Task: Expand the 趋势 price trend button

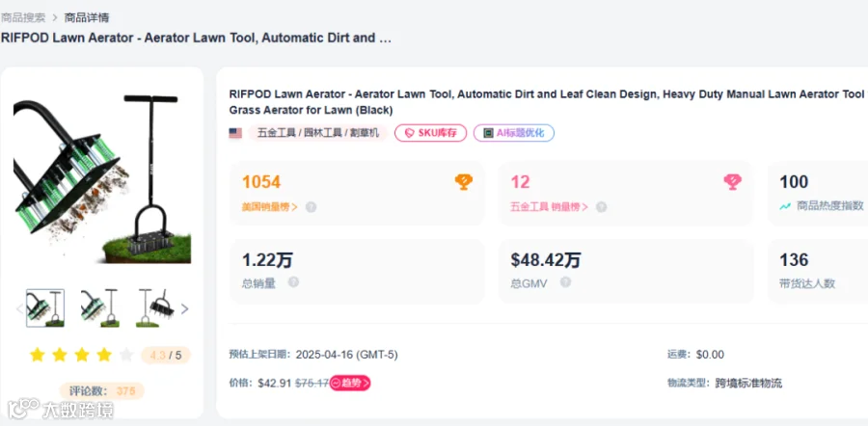Action: [350, 383]
